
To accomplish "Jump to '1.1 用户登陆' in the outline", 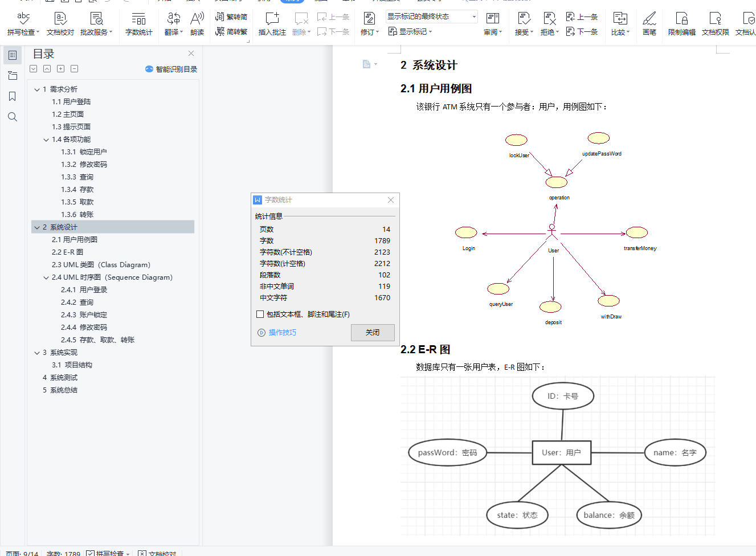I will [71, 102].
